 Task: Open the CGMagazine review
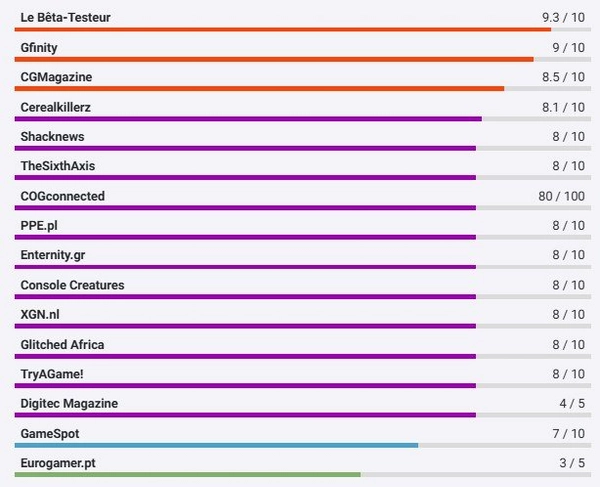coord(56,77)
